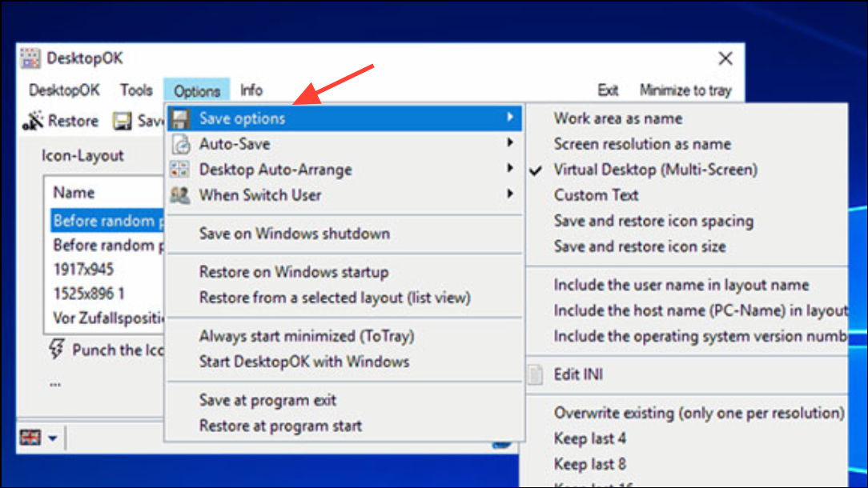The image size is (868, 488).
Task: Toggle Restore on Windows startup
Action: (294, 272)
